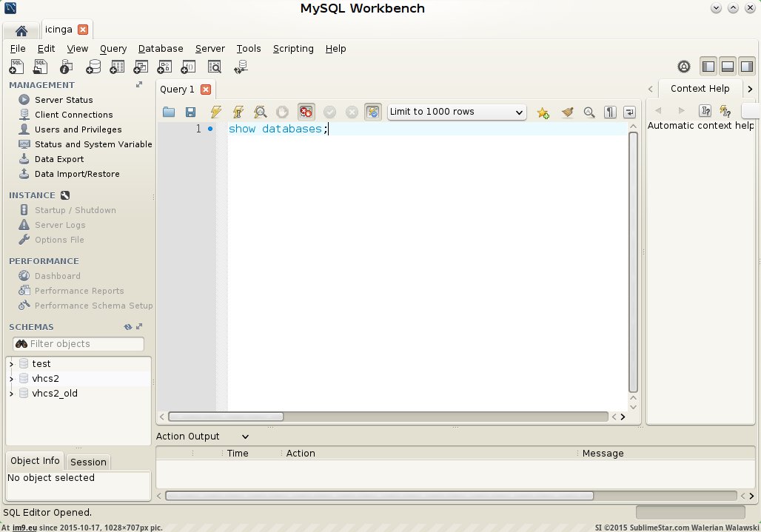
Task: Execute the query with lightning bolt
Action: pos(215,112)
